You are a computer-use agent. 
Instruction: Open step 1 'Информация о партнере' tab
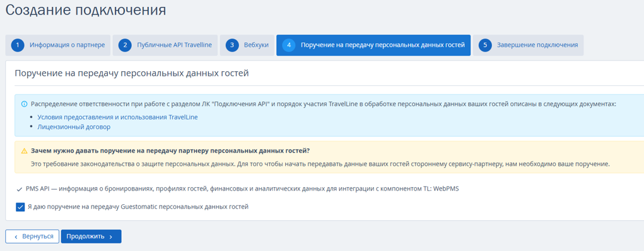coord(58,45)
